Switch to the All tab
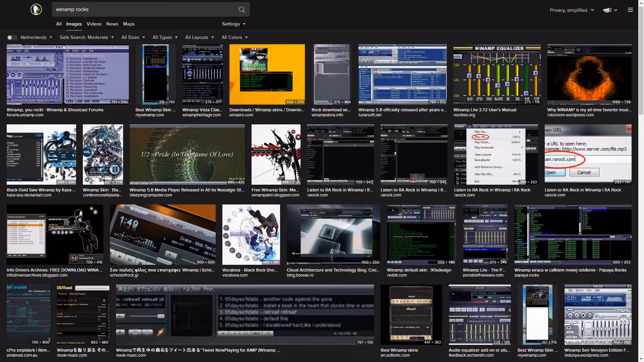Viewport: 644px width, 362px height. click(x=59, y=24)
